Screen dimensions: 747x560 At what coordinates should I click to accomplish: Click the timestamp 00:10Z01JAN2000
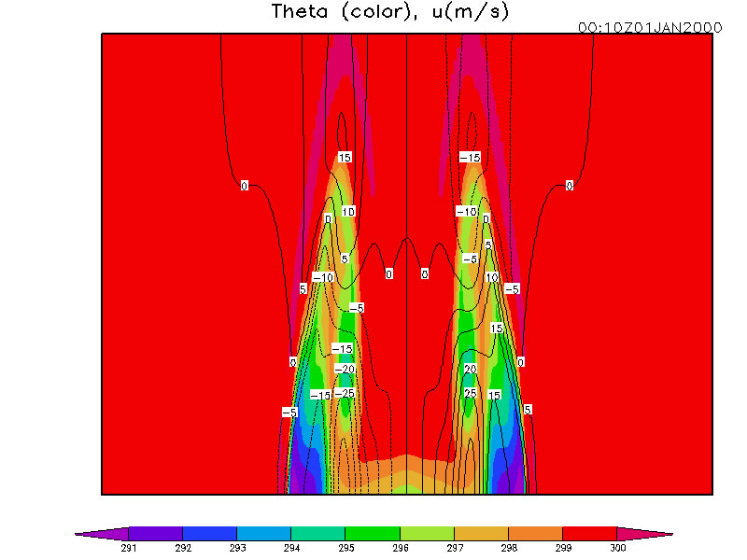point(650,28)
